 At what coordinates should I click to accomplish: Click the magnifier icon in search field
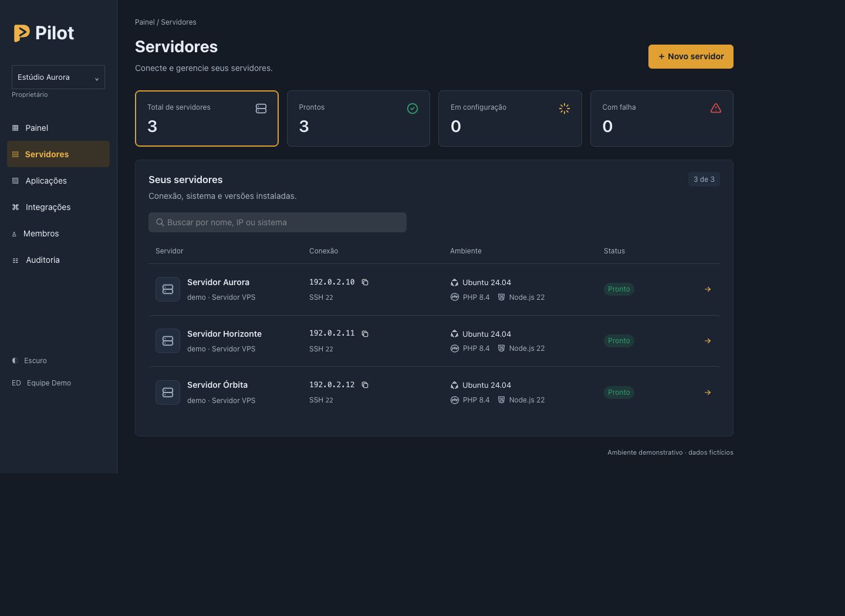[160, 222]
